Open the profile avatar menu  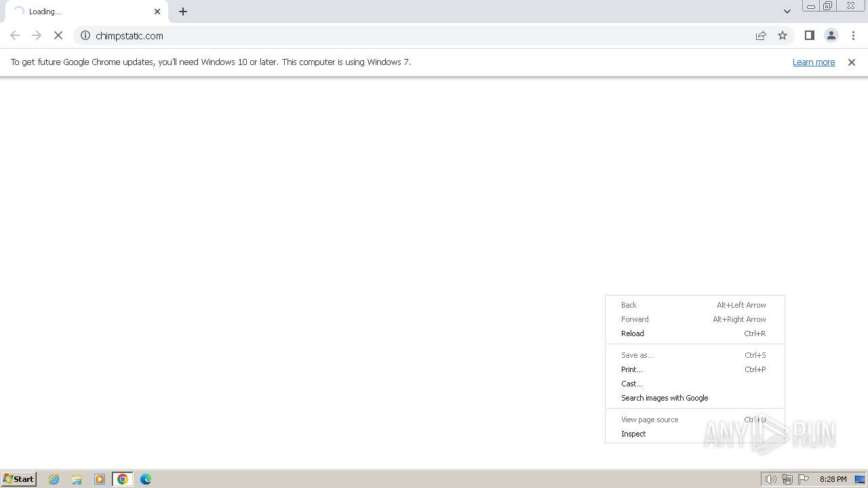tap(831, 35)
